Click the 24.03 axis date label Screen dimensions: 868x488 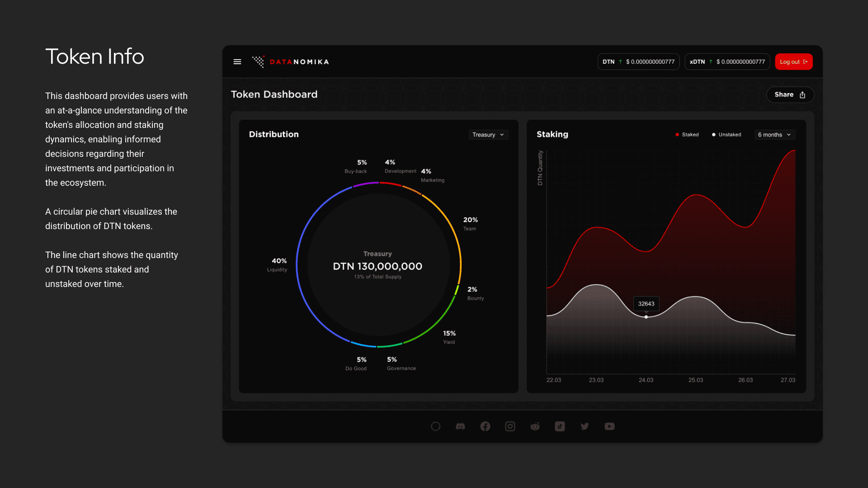click(646, 380)
